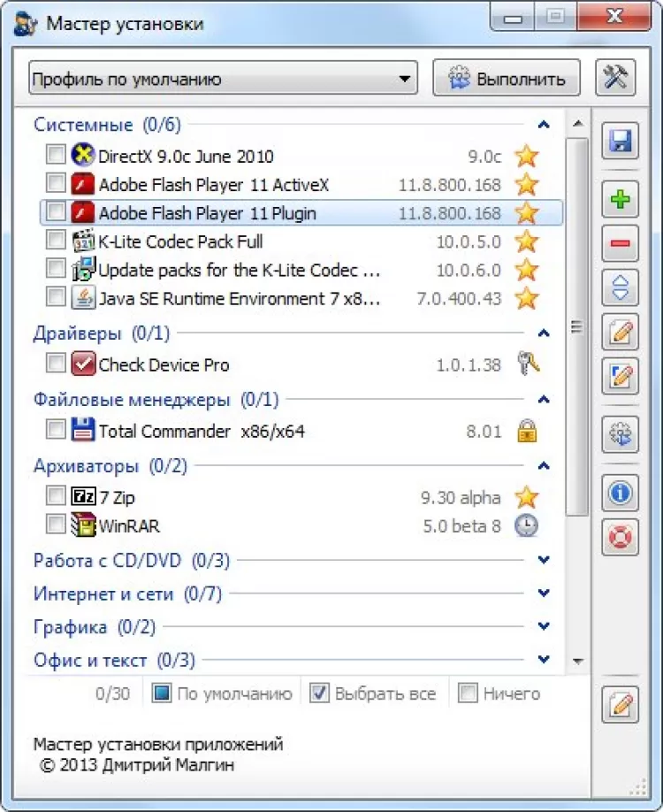
Task: Click the edit pencil icon below move arrows
Action: [620, 332]
